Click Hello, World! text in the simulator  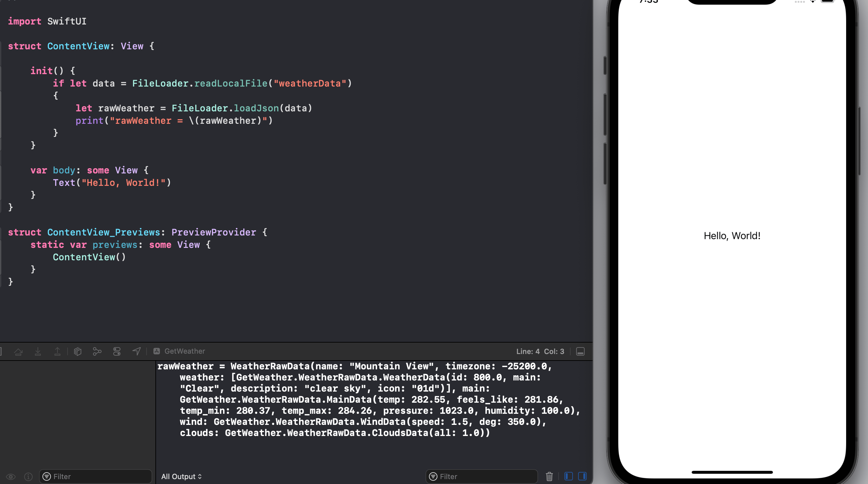pos(732,235)
